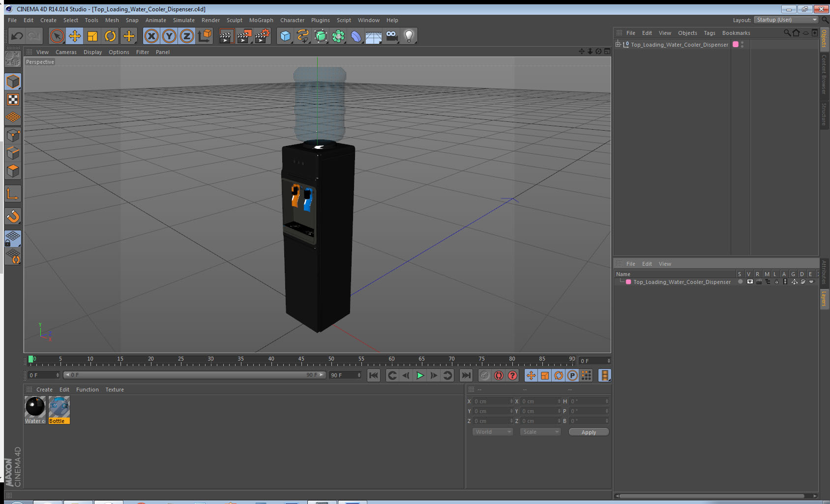
Task: Open the Simulate menu
Action: coord(184,20)
